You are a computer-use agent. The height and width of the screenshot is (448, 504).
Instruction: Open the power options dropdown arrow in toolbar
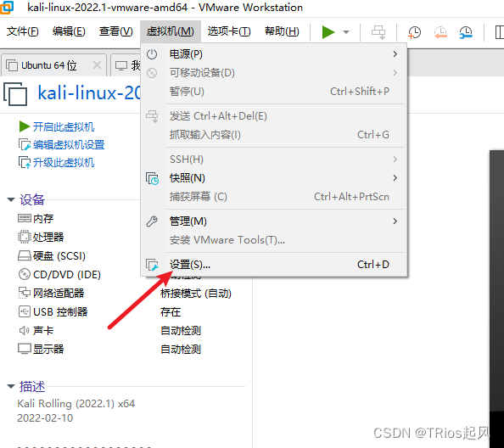point(346,32)
